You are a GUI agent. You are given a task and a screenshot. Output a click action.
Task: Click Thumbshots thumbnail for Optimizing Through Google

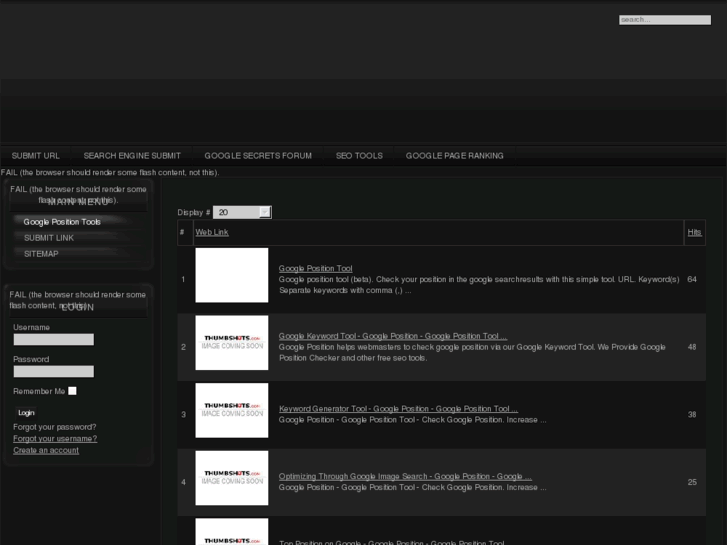[x=232, y=478]
